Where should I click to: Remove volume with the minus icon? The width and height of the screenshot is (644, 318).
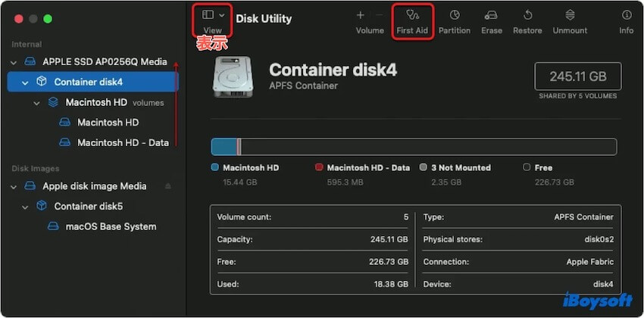(379, 15)
